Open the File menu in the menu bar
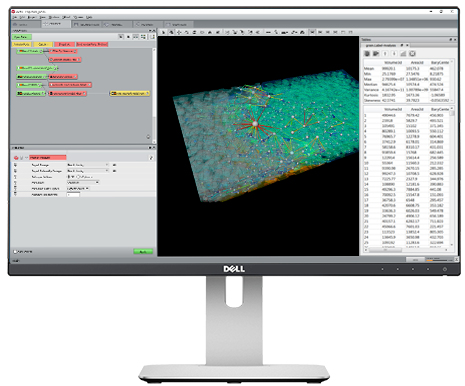Screen dimensions: 465x386 point(15,17)
